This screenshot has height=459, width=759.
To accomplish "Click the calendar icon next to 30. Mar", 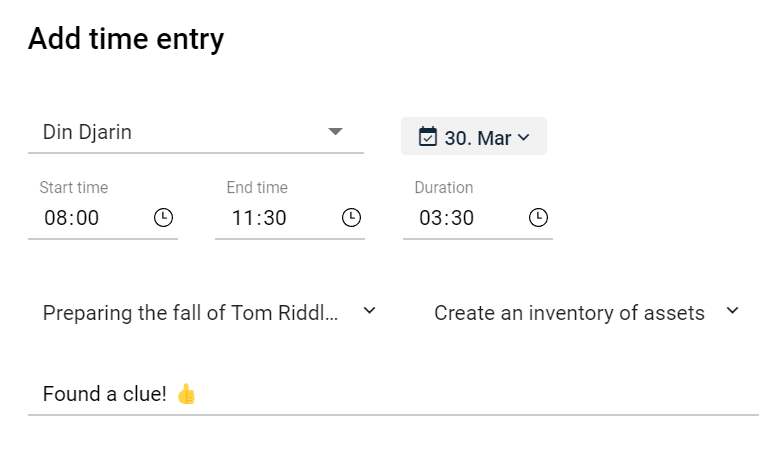I will 427,137.
